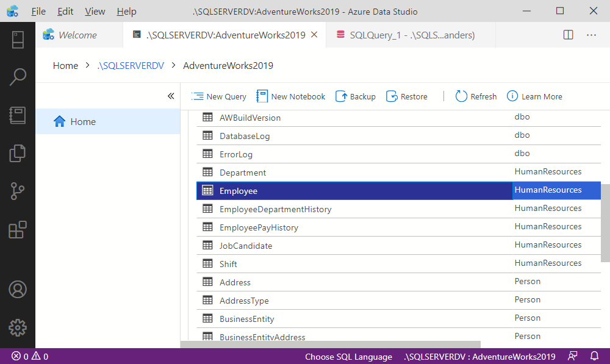Switch to the Welcome tab
The width and height of the screenshot is (610, 364).
coord(79,35)
